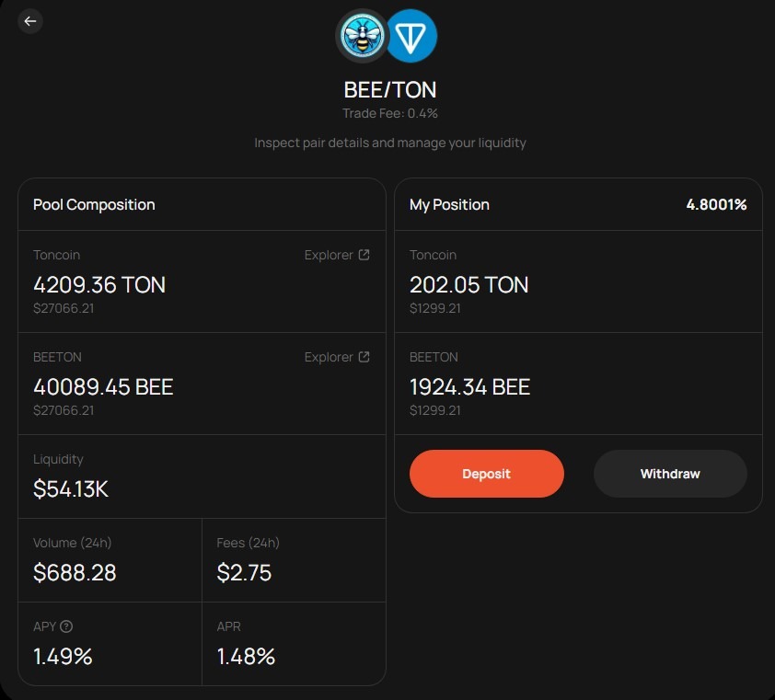The image size is (775, 700).
Task: Select the 1.48% APR value
Action: pos(246,657)
